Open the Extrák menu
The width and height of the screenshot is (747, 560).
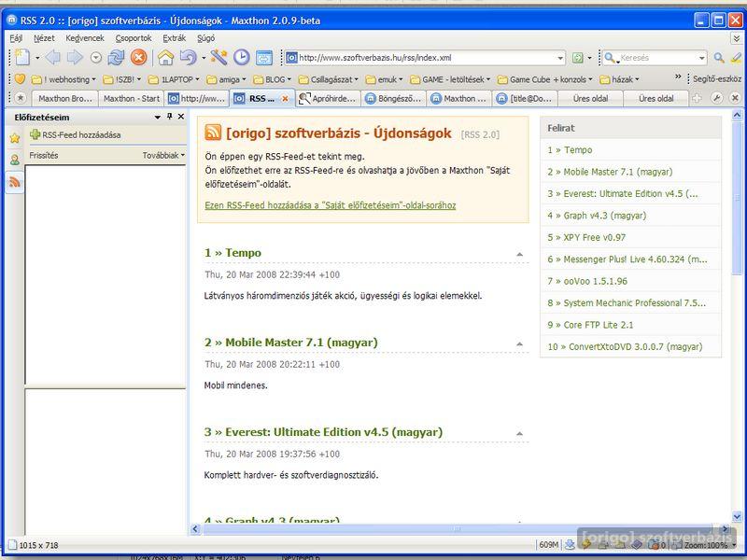(174, 38)
